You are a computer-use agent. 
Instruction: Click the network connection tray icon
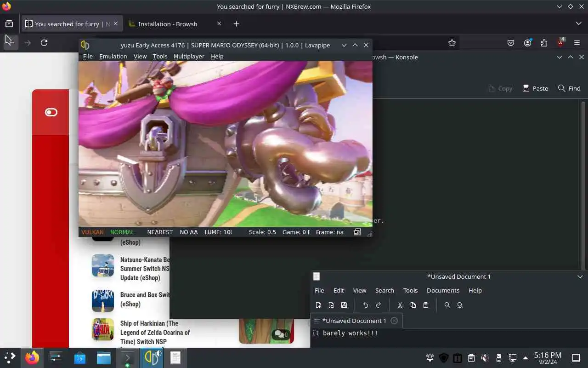click(513, 358)
